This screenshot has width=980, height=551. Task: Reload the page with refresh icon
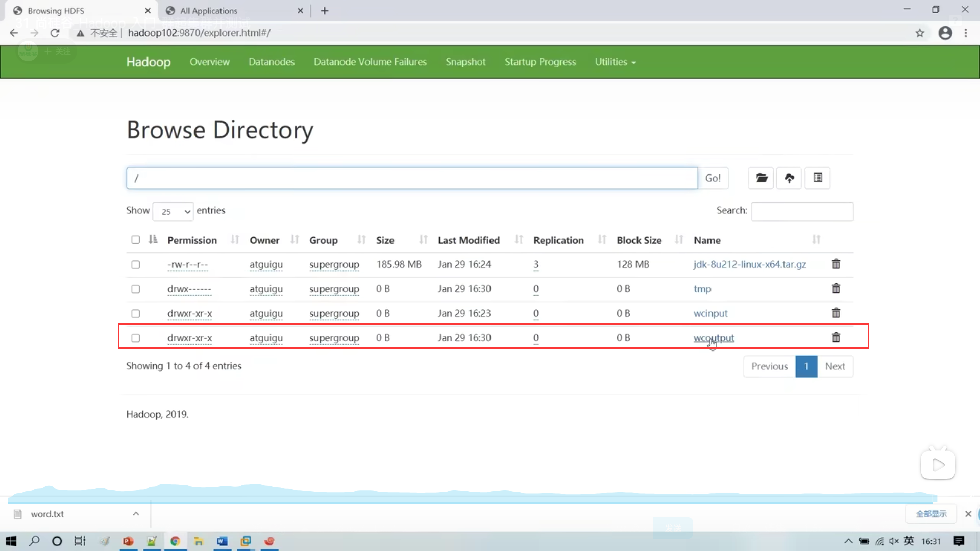pos(55,33)
